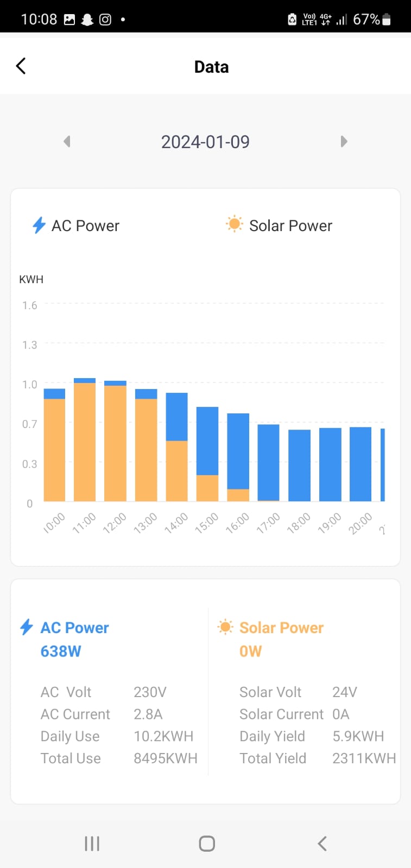Go to the next day with right arrow

point(344,142)
